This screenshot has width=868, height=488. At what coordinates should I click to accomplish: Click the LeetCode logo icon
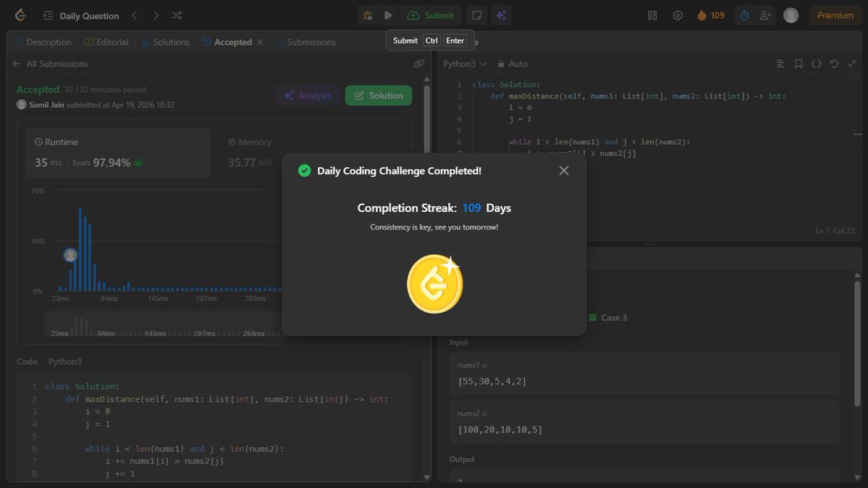(20, 15)
